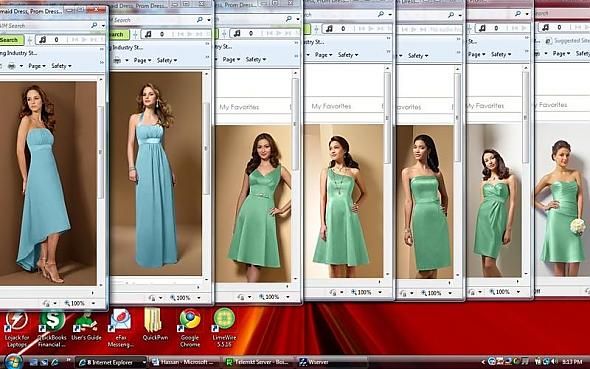
Task: Switch to the Hassan - Microsoft taskbar window
Action: click(x=184, y=362)
